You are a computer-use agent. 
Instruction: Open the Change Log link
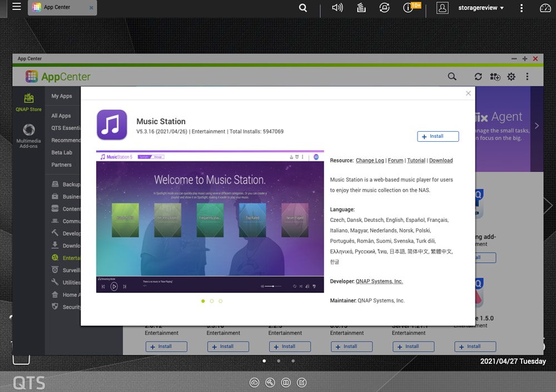370,160
